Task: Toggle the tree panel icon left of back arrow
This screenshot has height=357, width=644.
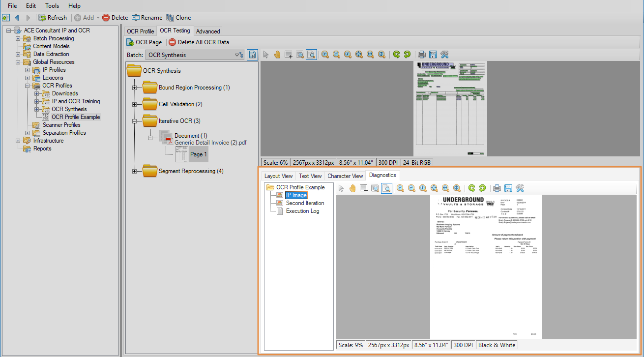Action: pyautogui.click(x=6, y=18)
